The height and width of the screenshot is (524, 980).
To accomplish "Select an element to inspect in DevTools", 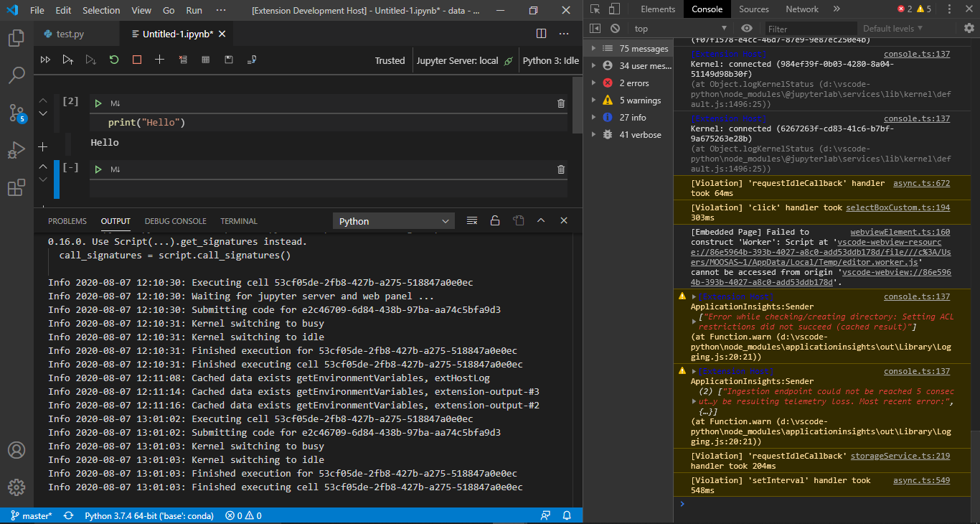I will tap(595, 9).
